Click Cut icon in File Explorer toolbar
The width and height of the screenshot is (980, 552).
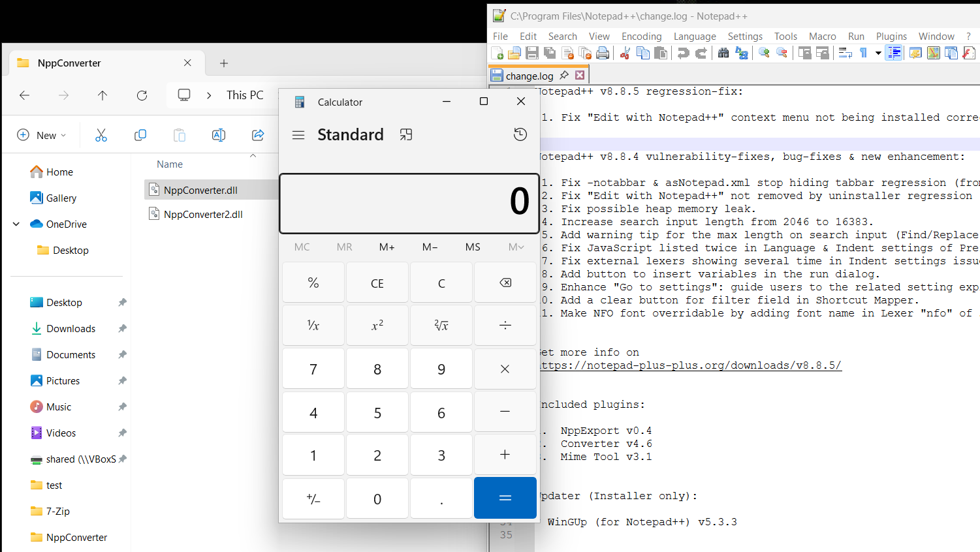click(x=101, y=135)
